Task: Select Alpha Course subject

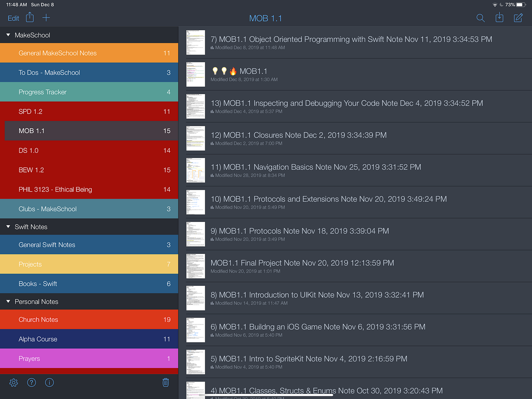Action: click(89, 339)
